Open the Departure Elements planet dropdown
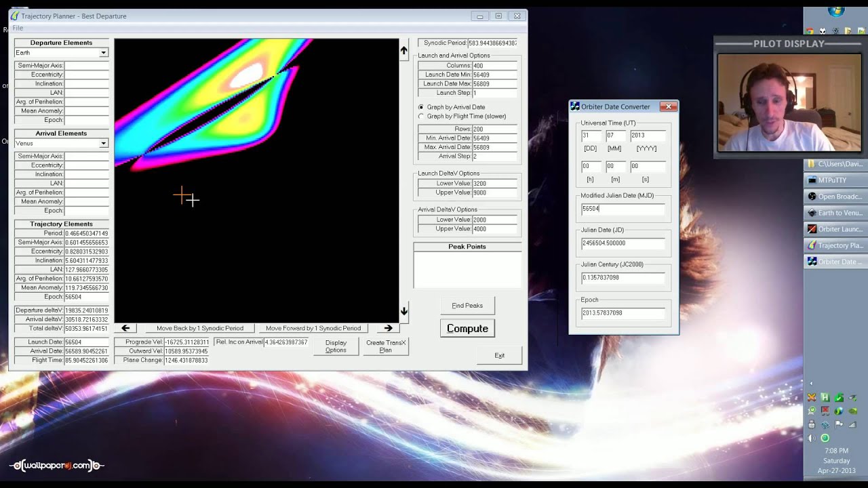868x488 pixels. [104, 53]
